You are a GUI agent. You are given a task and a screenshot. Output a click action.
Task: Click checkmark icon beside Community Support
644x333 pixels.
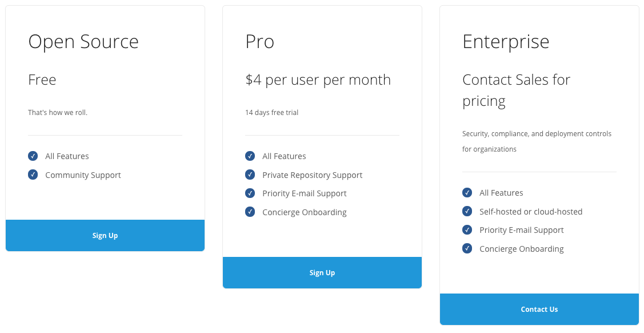click(x=33, y=175)
